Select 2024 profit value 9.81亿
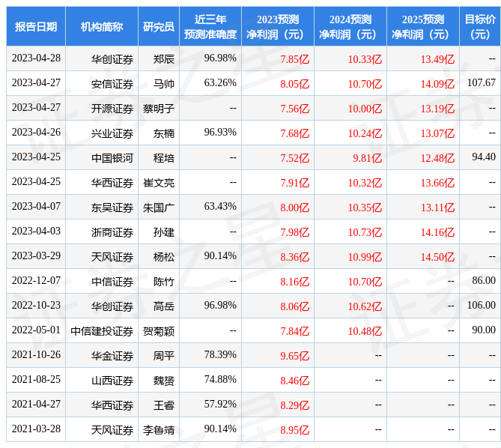501x448 pixels. coord(367,158)
